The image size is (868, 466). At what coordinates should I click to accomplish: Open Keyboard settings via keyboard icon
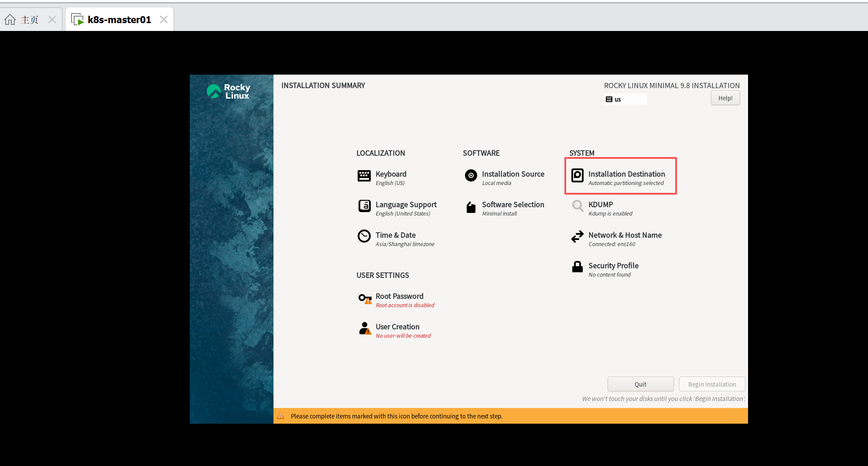pyautogui.click(x=364, y=175)
